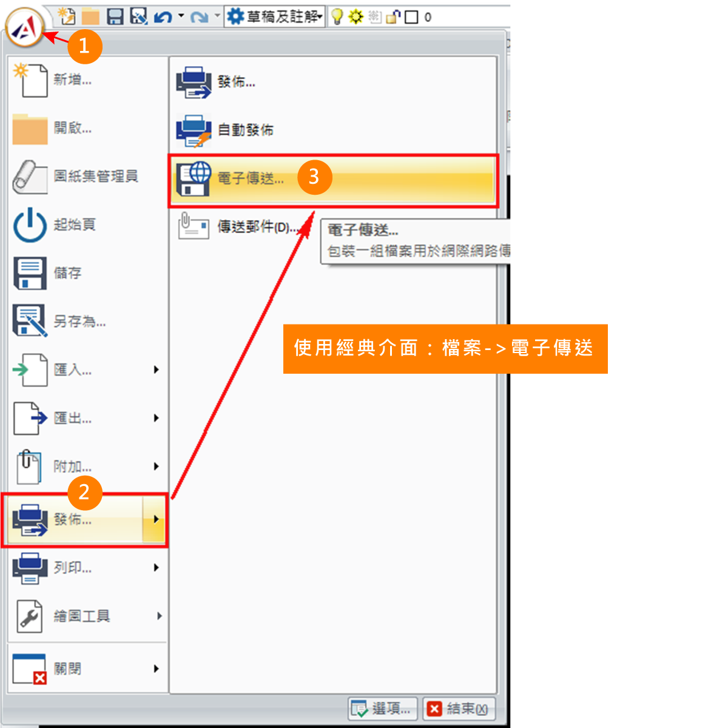Click the 儲存 floppy disk icon in menu

point(30,273)
